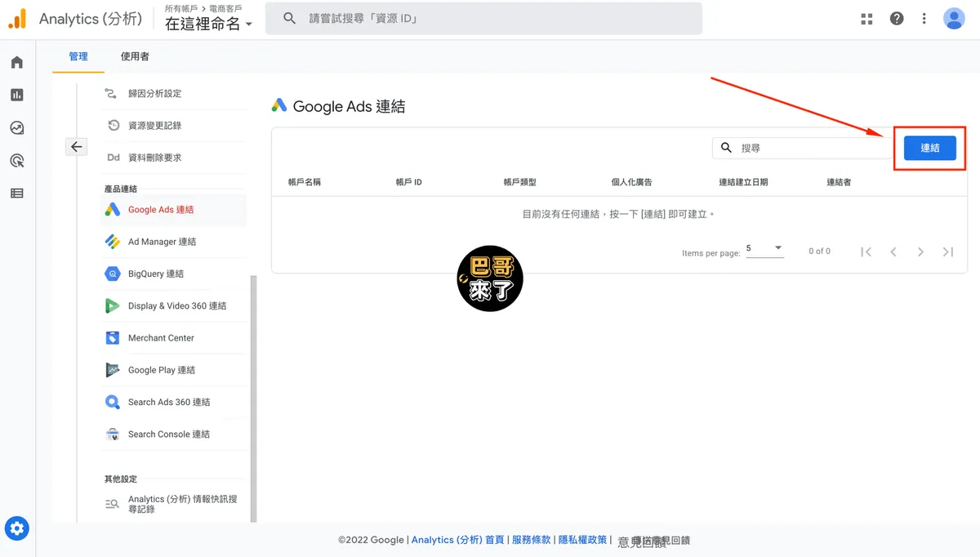Image resolution: width=980 pixels, height=557 pixels.
Task: Open the Google apps grid icon
Action: tap(866, 19)
